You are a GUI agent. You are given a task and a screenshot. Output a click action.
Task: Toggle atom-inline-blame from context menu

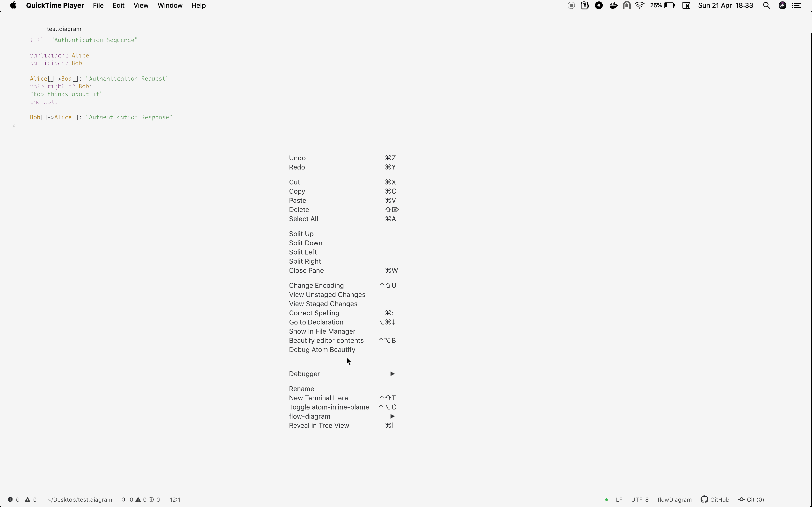[x=329, y=407]
